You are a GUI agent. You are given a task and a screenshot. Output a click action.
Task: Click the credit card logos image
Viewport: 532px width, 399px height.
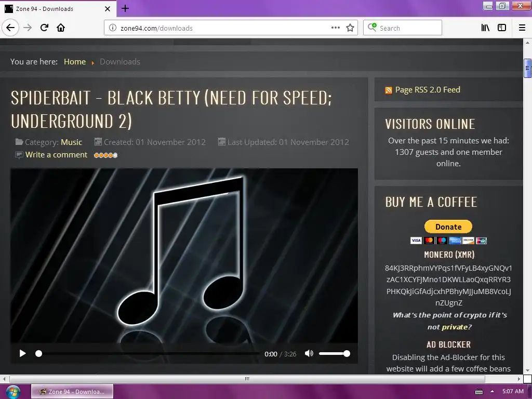tap(448, 241)
